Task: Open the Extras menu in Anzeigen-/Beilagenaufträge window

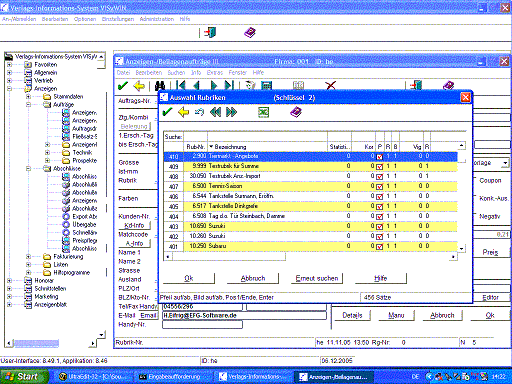Action: (x=215, y=72)
